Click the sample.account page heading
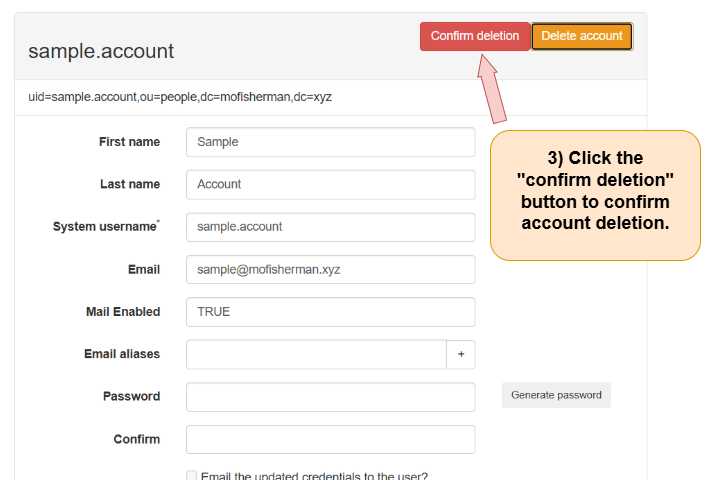 point(101,51)
